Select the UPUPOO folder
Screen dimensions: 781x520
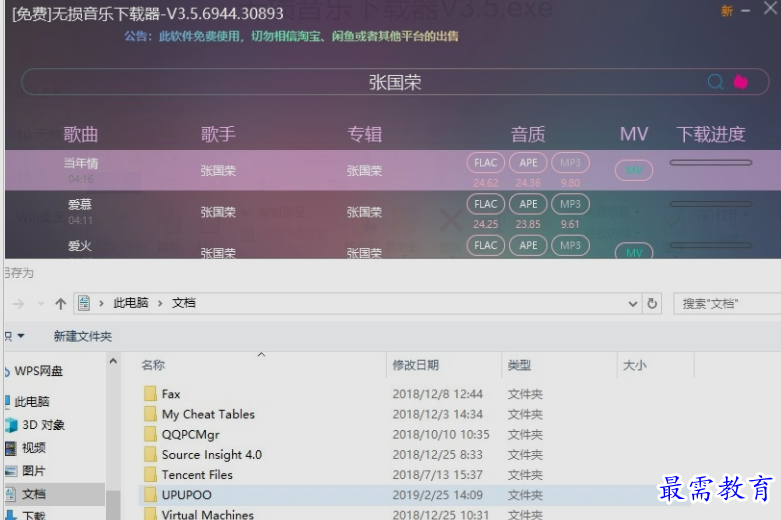pyautogui.click(x=187, y=495)
